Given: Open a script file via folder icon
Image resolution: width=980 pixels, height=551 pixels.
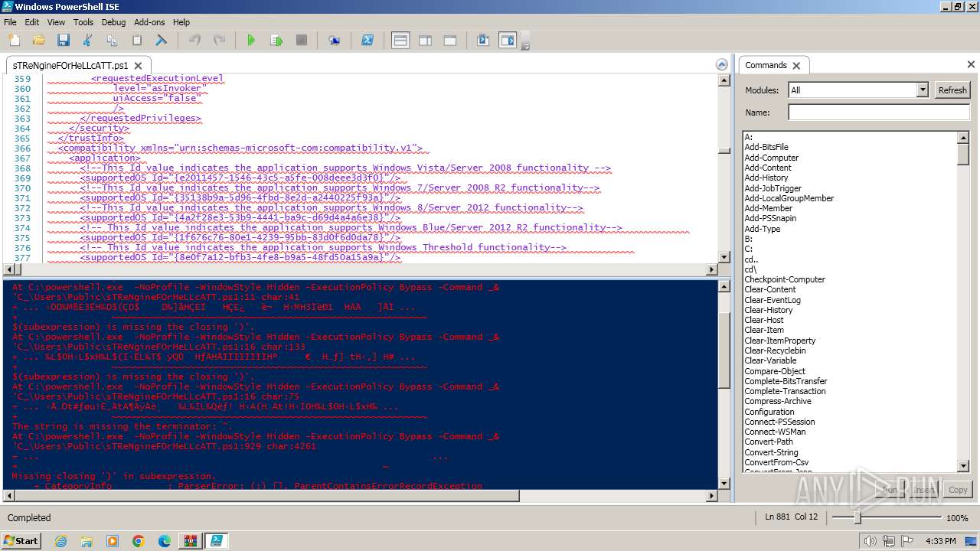Looking at the screenshot, I should tap(38, 41).
